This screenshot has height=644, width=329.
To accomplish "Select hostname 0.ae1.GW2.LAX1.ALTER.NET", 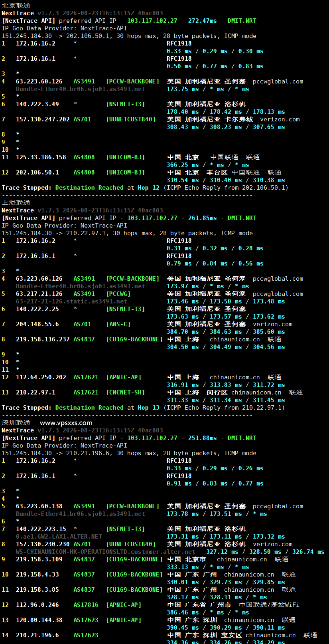I will (x=59, y=537).
